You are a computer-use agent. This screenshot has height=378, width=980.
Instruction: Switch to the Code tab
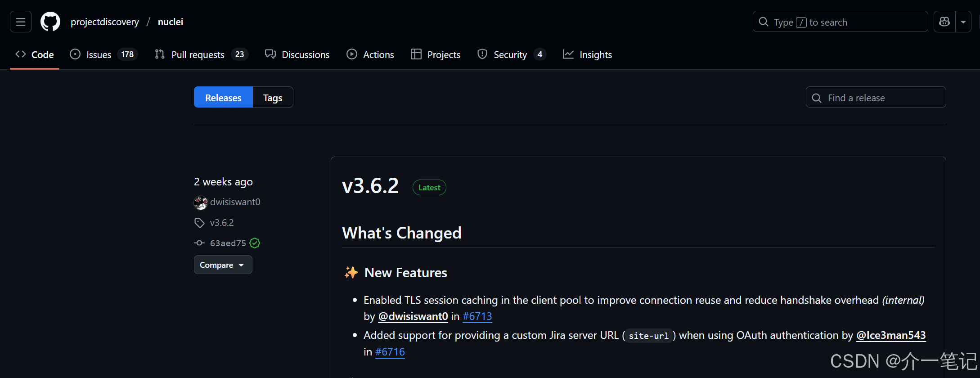(35, 54)
